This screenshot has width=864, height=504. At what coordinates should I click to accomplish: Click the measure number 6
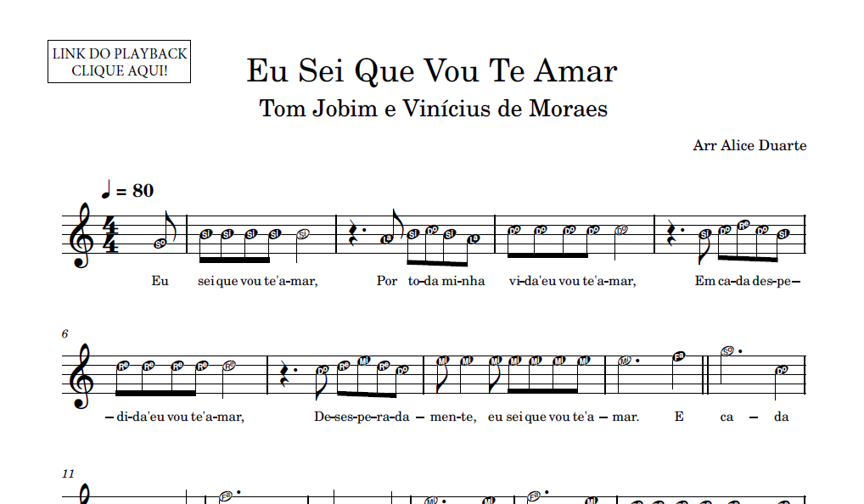(65, 333)
